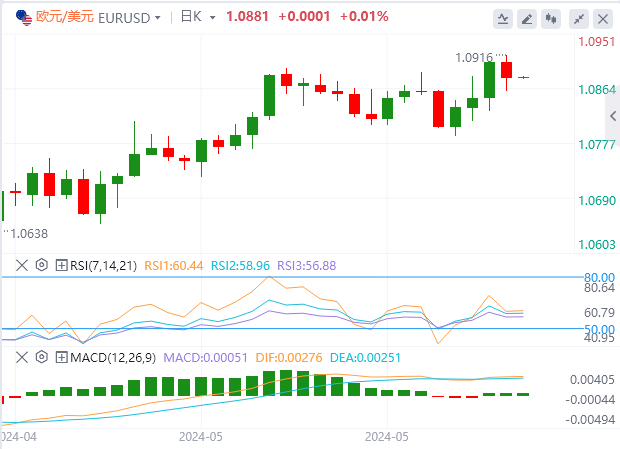
Task: Remove the MACD indicator panel
Action: coord(22,358)
